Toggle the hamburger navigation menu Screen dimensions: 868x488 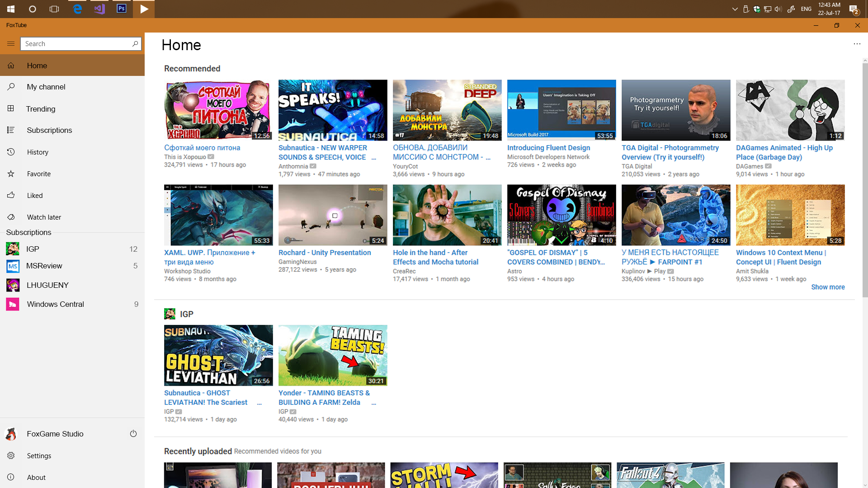pos(11,44)
